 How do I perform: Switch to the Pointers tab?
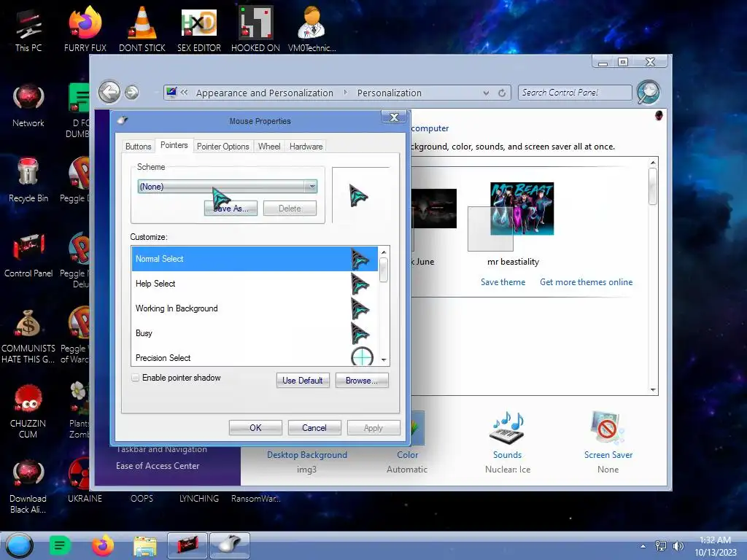pos(174,145)
